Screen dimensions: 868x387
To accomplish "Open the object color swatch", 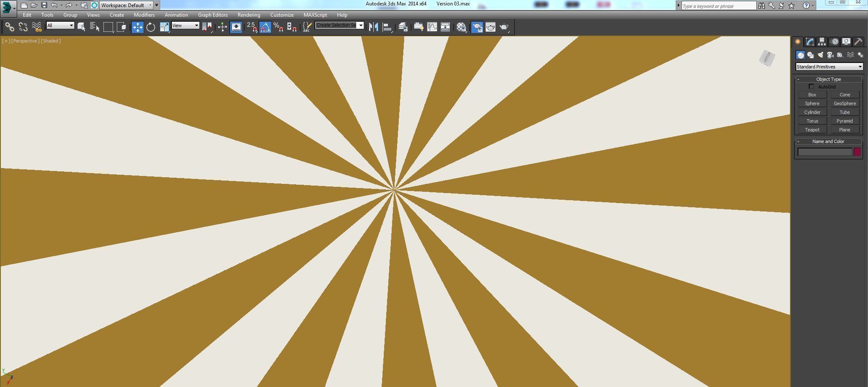I will pyautogui.click(x=857, y=152).
